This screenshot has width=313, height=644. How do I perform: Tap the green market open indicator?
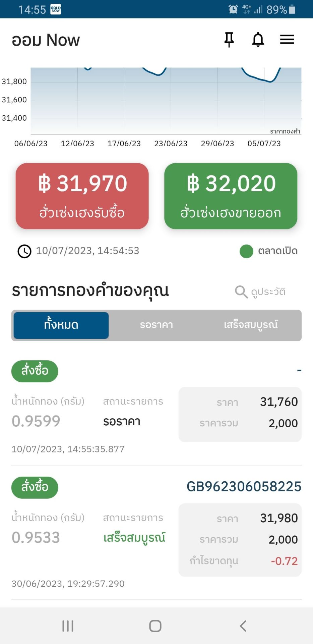[246, 251]
